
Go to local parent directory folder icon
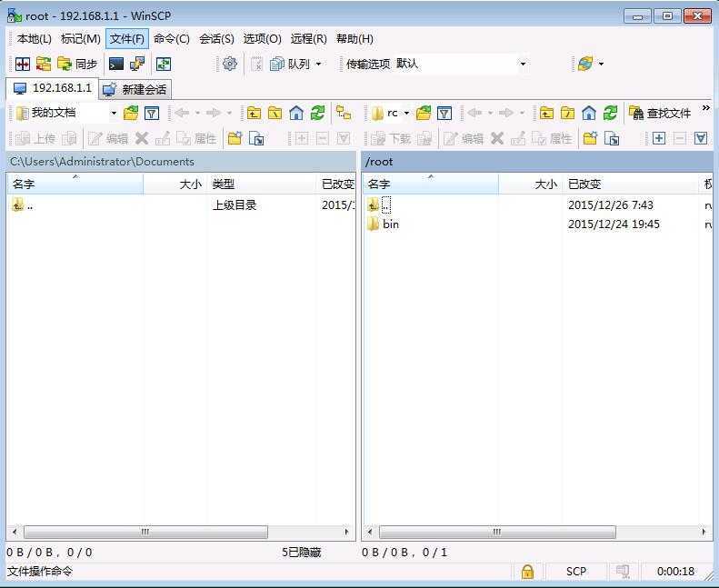click(254, 113)
